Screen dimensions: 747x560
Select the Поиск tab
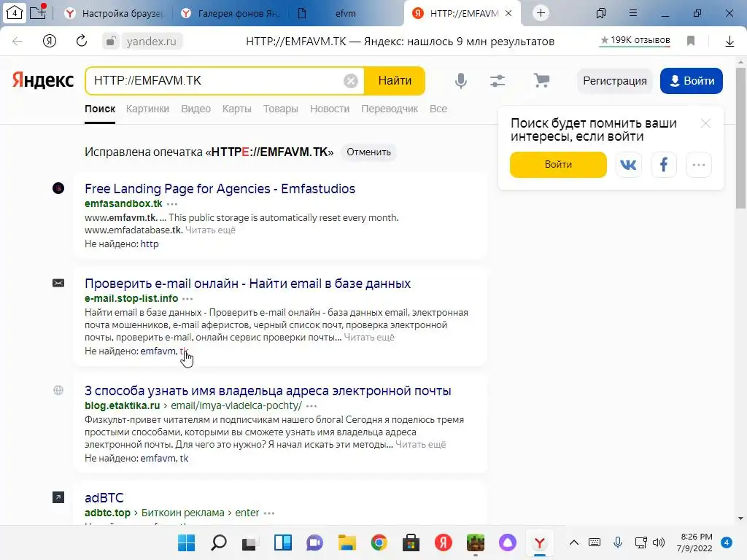click(x=100, y=109)
